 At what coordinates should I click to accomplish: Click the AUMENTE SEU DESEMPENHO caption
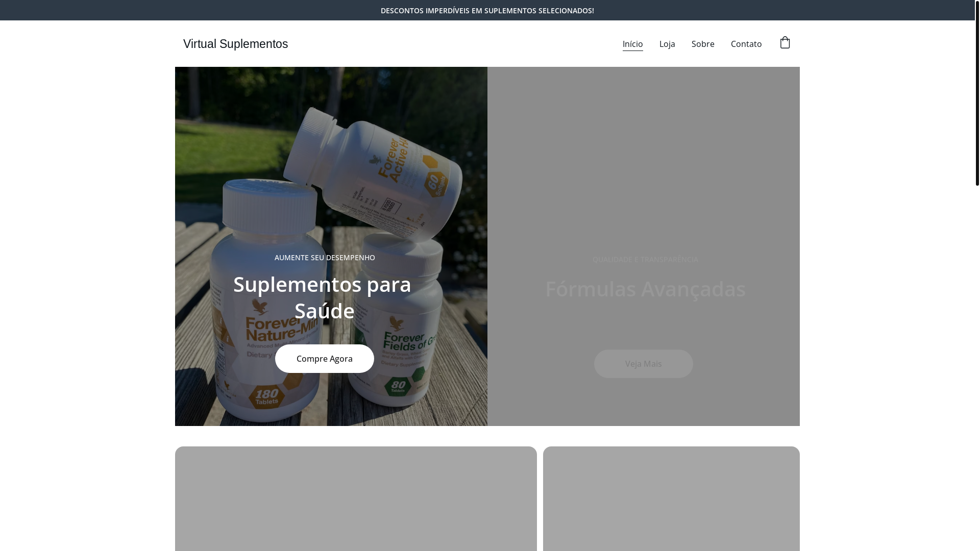[325, 258]
